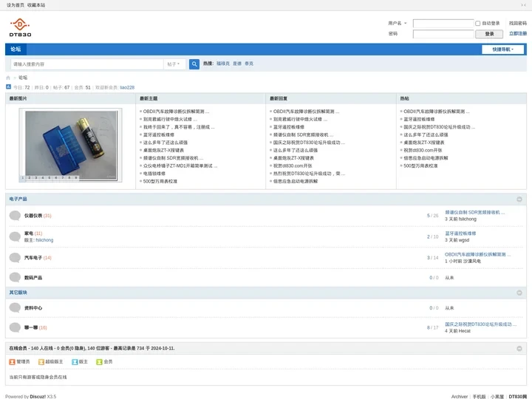The image size is (532, 399).
Task: Open 信息应急启动电源拆解 in 热帖 column
Action: [x=426, y=158]
